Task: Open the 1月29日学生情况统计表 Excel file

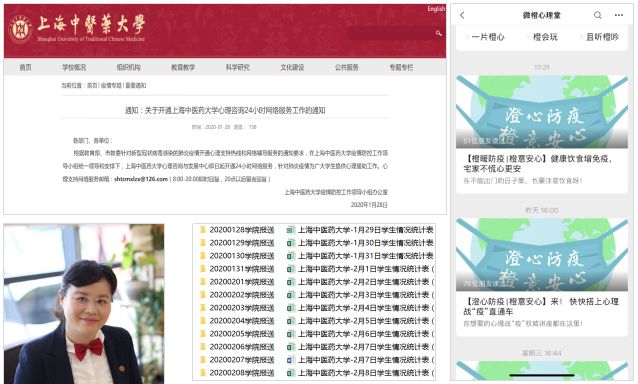Action: pyautogui.click(x=360, y=230)
